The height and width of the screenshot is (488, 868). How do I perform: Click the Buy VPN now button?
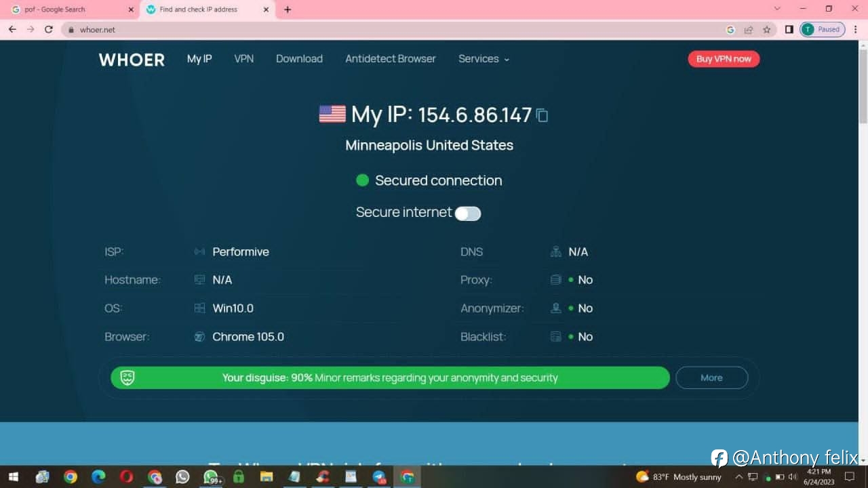point(724,59)
